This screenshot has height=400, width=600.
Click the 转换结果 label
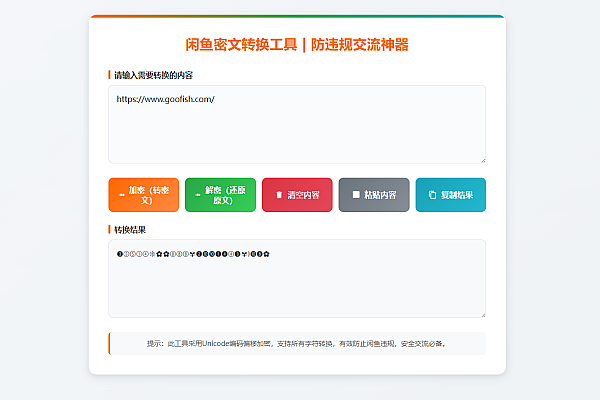pyautogui.click(x=130, y=230)
